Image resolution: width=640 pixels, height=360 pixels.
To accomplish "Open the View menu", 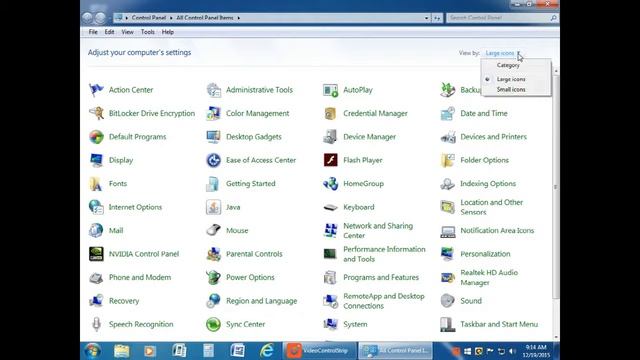I will click(127, 32).
